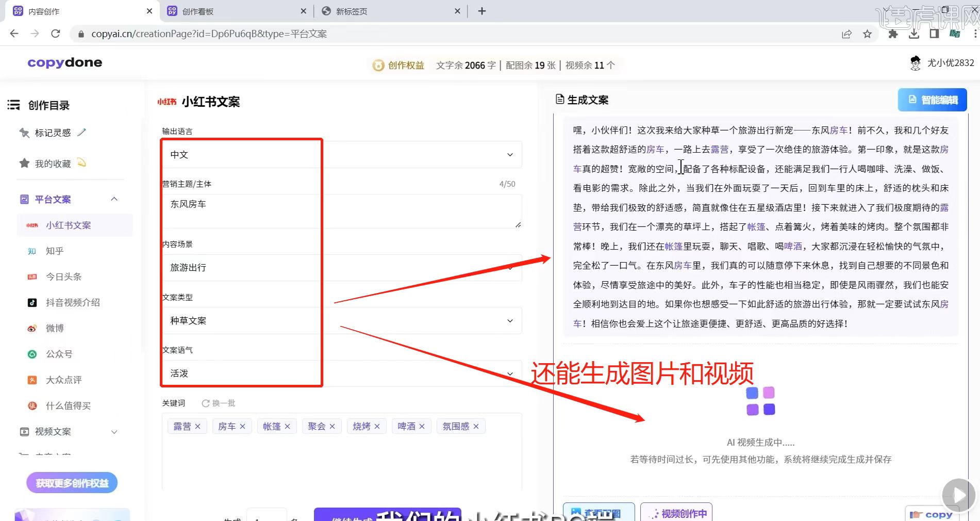Go back in the browser

tap(14, 34)
